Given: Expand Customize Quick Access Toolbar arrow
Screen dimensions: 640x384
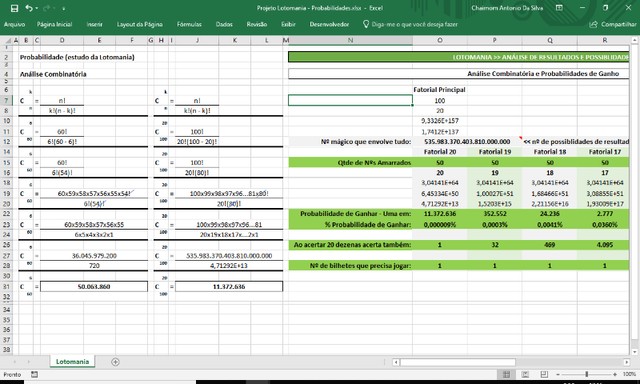Looking at the screenshot, I should [64, 9].
